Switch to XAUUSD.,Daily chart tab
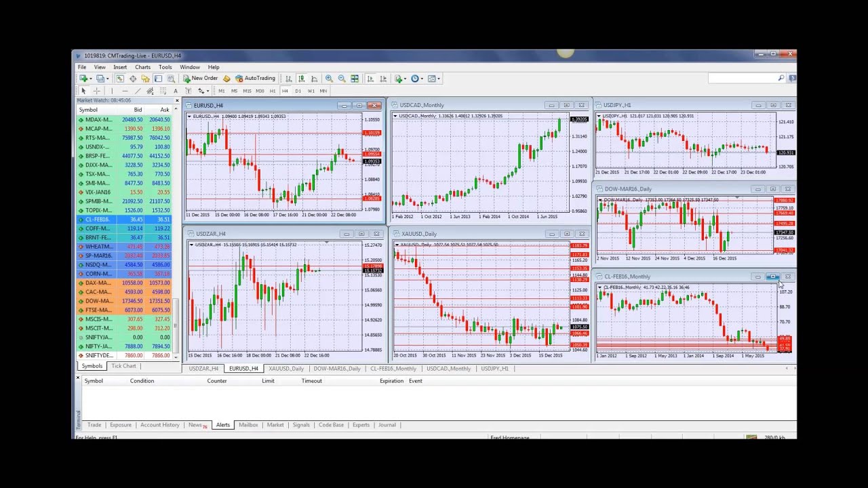Viewport: 868px width, 488px height. click(x=285, y=369)
